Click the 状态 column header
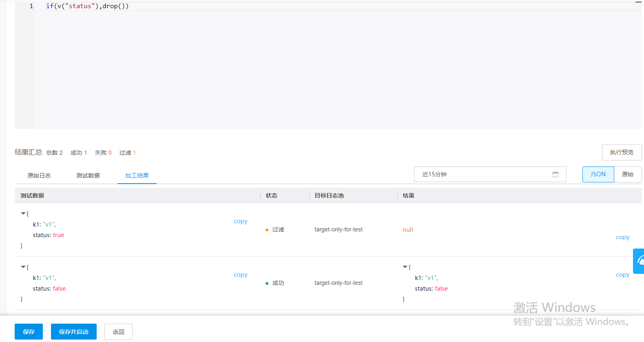 271,196
